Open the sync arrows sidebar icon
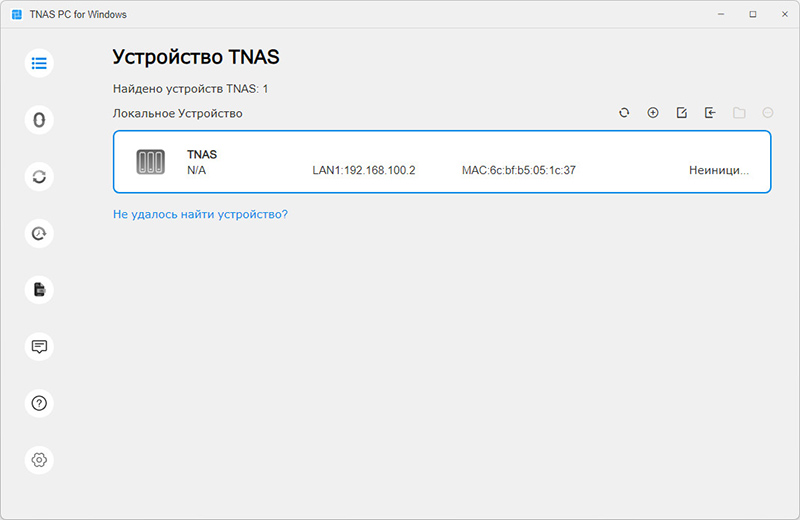This screenshot has height=520, width=800. [39, 177]
